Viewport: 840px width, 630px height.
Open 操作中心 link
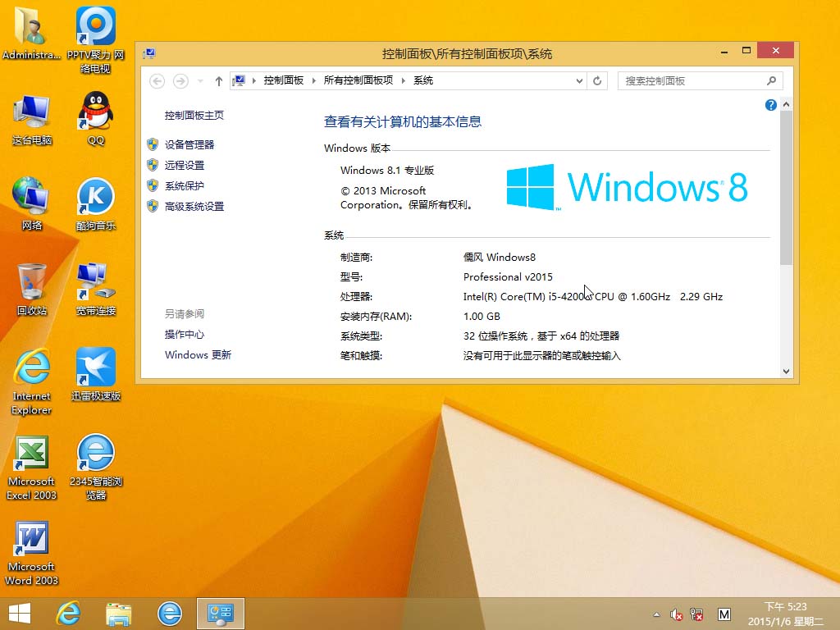click(185, 335)
